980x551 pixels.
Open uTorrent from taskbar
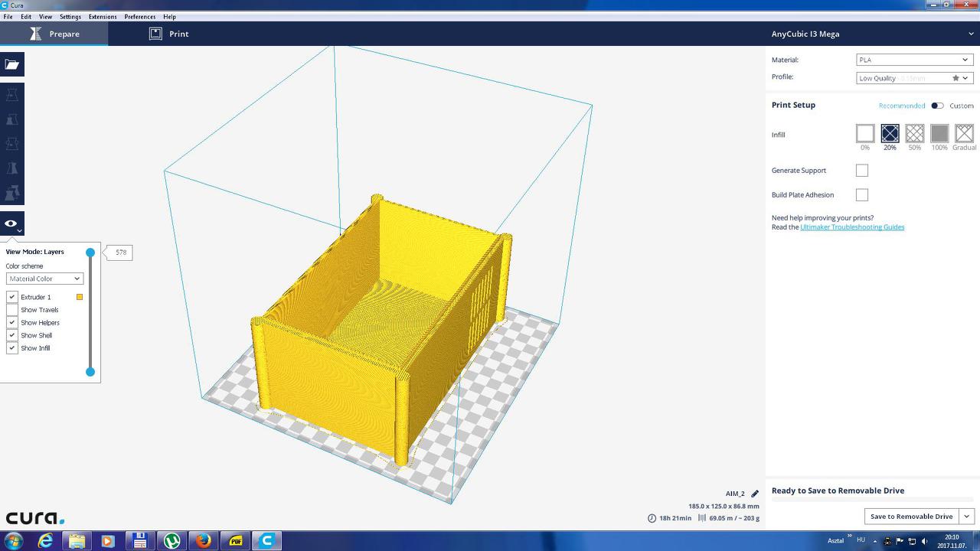[x=171, y=541]
